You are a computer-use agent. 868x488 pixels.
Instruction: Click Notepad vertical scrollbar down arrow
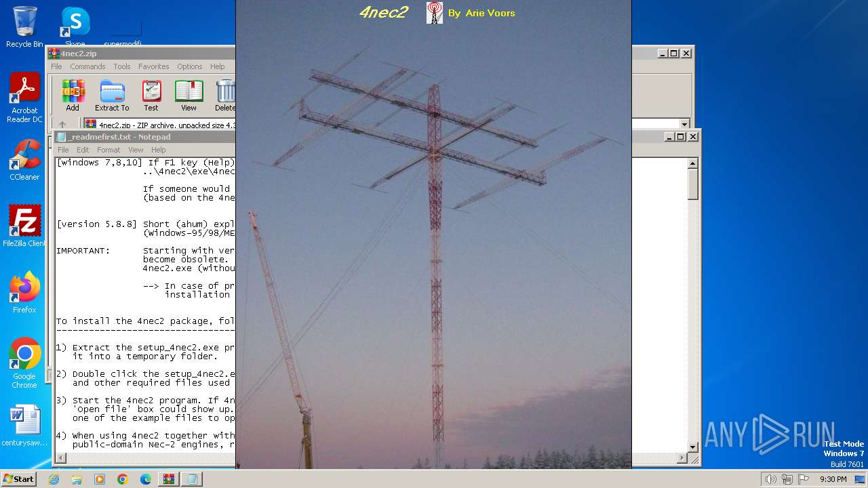coord(693,447)
